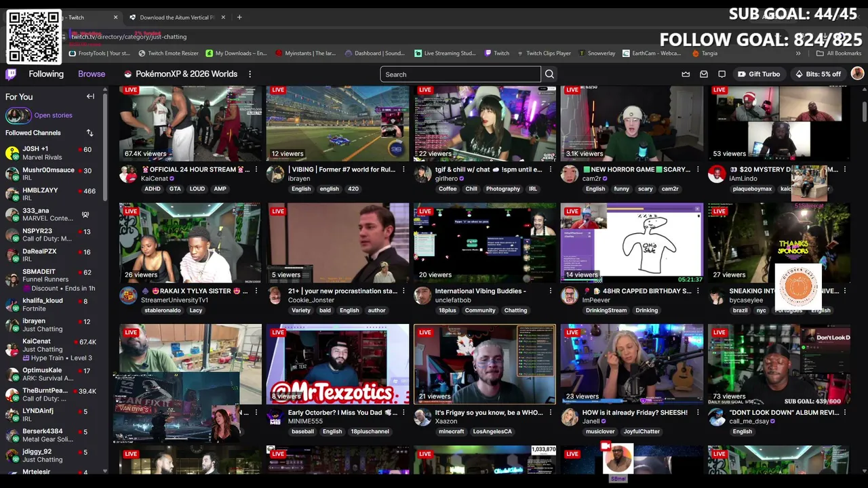
Task: Sort the Followed Channels list
Action: (90, 133)
